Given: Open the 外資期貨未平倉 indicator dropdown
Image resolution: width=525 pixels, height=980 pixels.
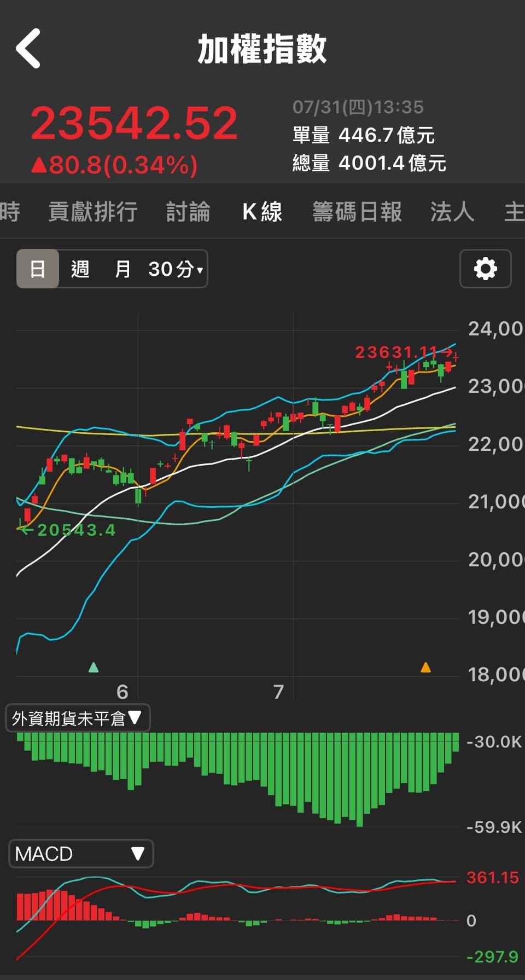Looking at the screenshot, I should [x=78, y=718].
